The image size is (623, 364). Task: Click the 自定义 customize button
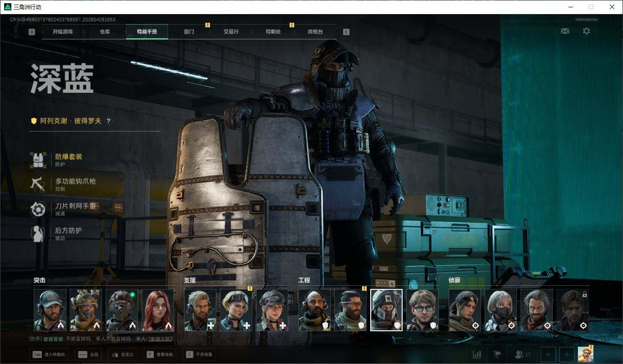click(x=122, y=354)
